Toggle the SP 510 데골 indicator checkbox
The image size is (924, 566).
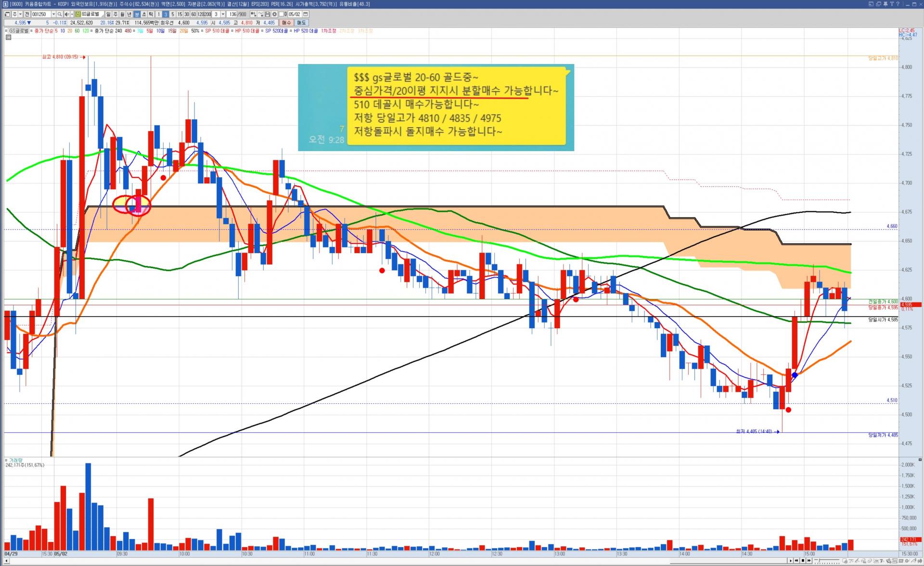click(x=202, y=31)
